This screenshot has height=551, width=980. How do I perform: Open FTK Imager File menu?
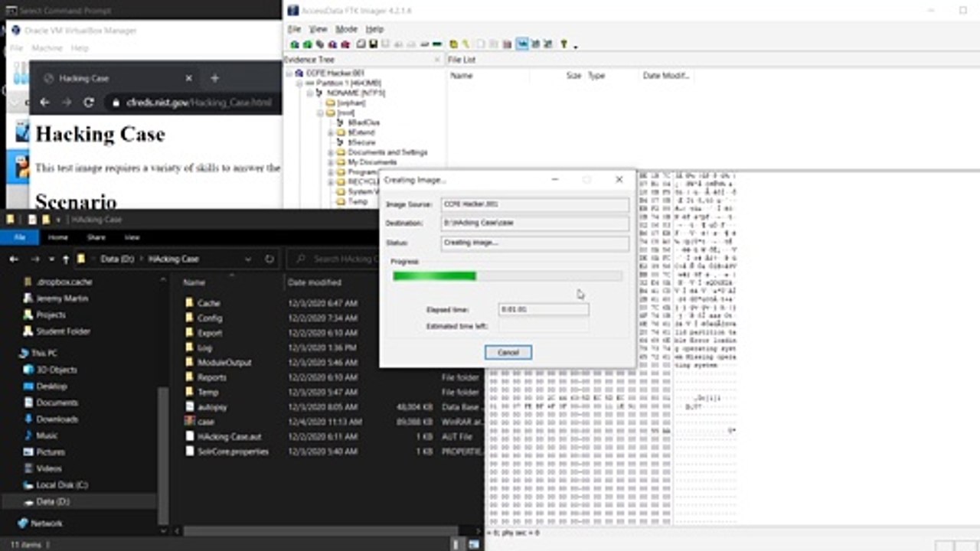click(x=294, y=29)
